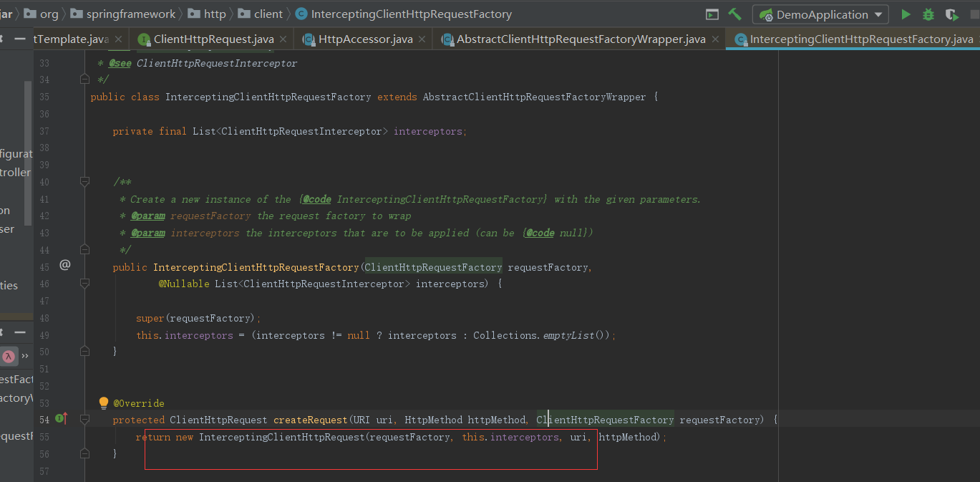
Task: Click the http breadcrumb folder
Action: click(208, 14)
